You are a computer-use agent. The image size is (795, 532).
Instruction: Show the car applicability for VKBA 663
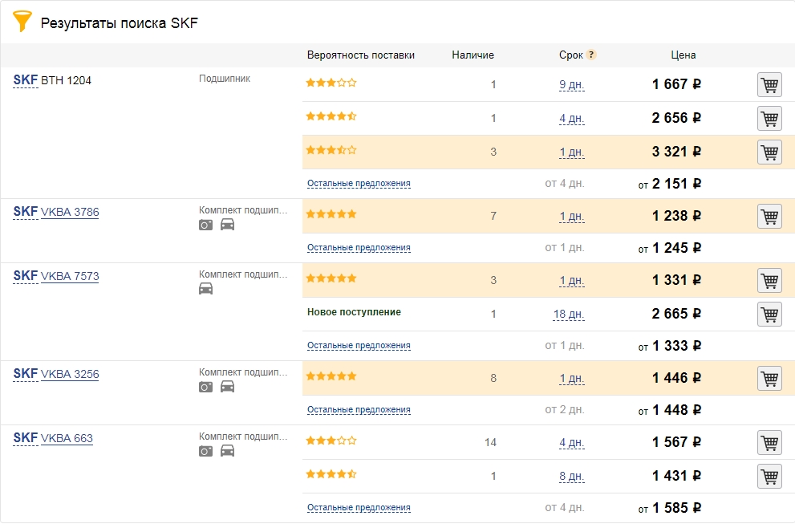pyautogui.click(x=227, y=451)
